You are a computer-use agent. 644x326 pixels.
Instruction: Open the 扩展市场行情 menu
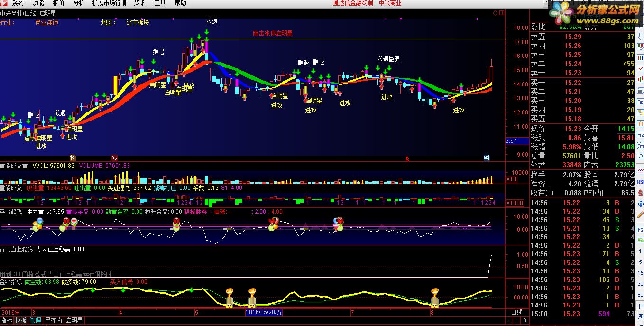click(109, 3)
